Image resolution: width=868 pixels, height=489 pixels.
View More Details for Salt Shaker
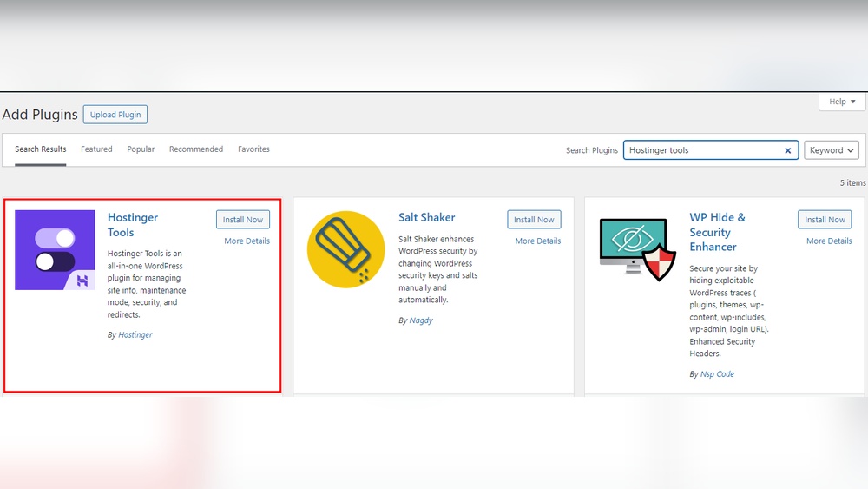[x=538, y=241]
